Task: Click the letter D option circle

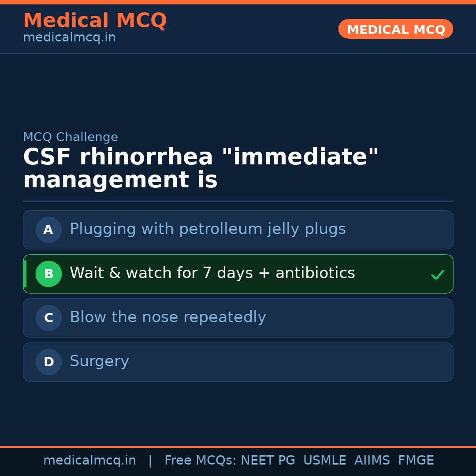Action: click(x=48, y=362)
